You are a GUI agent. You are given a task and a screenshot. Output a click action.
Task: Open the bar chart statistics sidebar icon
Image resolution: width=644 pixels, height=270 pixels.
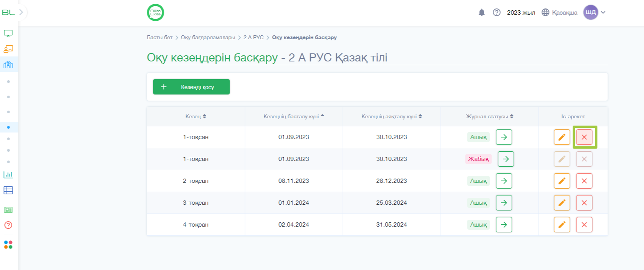[x=8, y=175]
